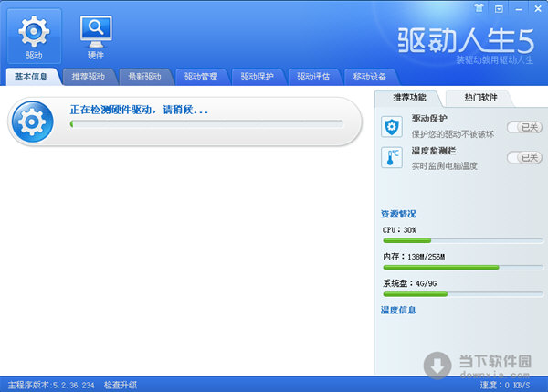
Task: Click the 内存 usage bar
Action: click(463, 267)
